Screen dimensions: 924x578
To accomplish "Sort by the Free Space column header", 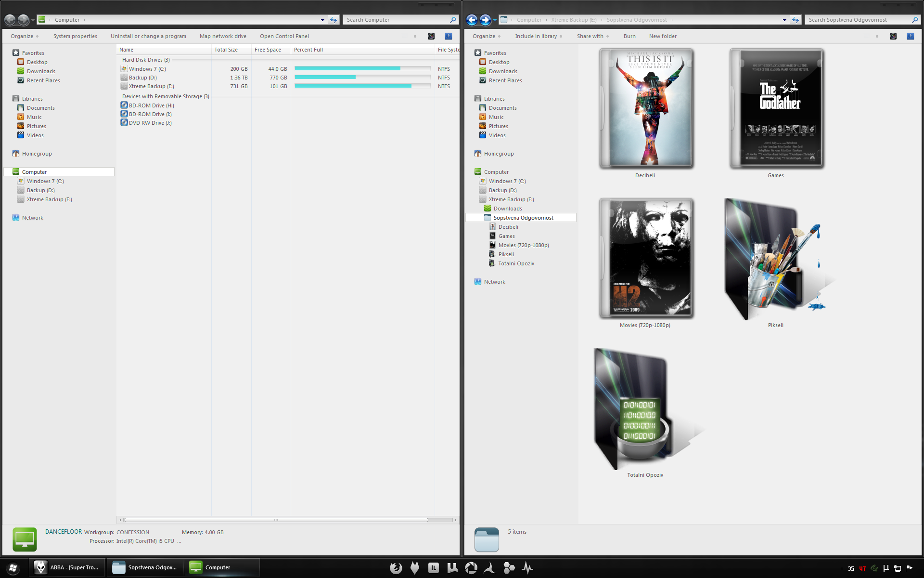I will click(x=271, y=50).
